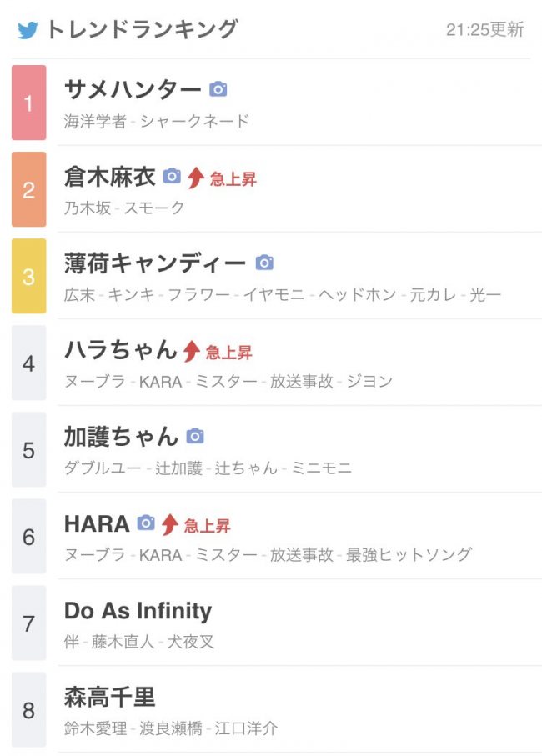Open camera icon next to 加護ちゃん
This screenshot has height=756, width=542.
pyautogui.click(x=195, y=436)
